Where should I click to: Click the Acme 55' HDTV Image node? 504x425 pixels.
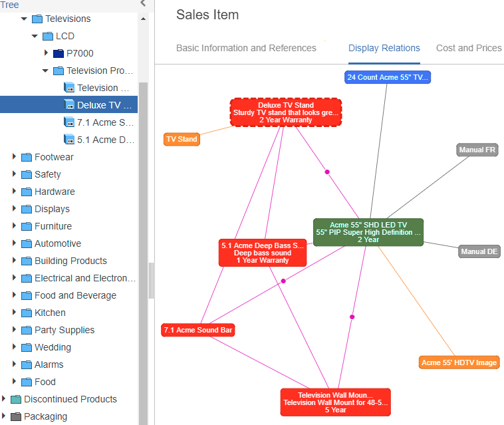pyautogui.click(x=459, y=362)
